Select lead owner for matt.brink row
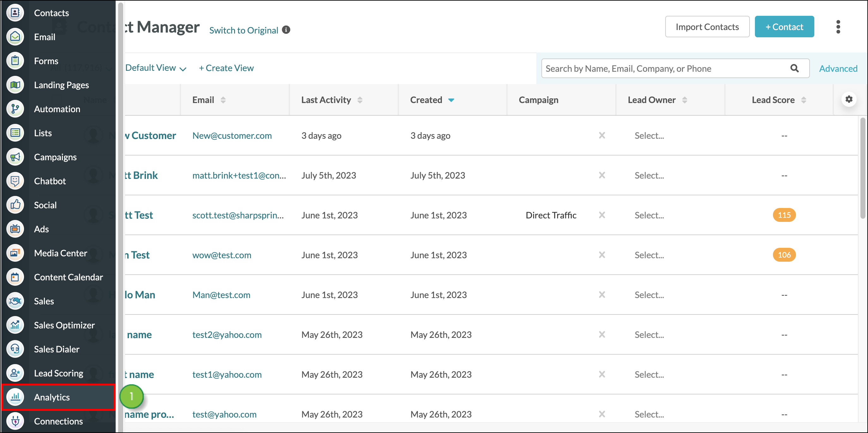 649,175
